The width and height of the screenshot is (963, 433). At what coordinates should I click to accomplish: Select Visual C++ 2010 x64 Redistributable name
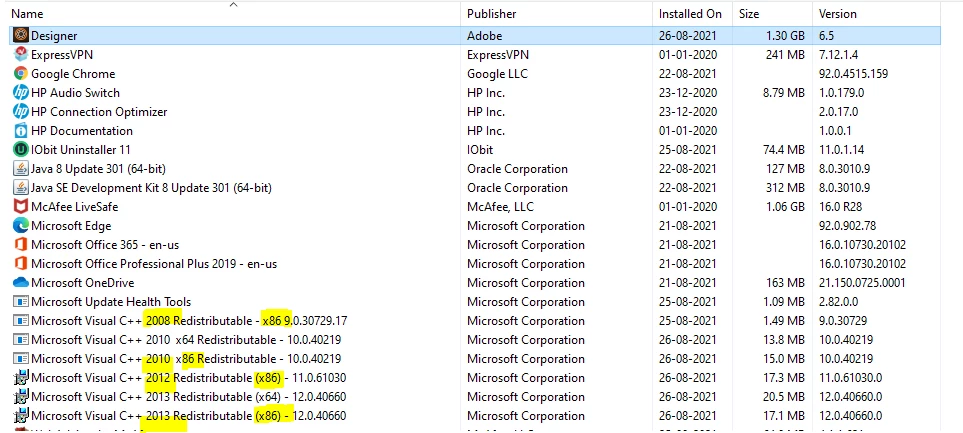pyautogui.click(x=186, y=340)
